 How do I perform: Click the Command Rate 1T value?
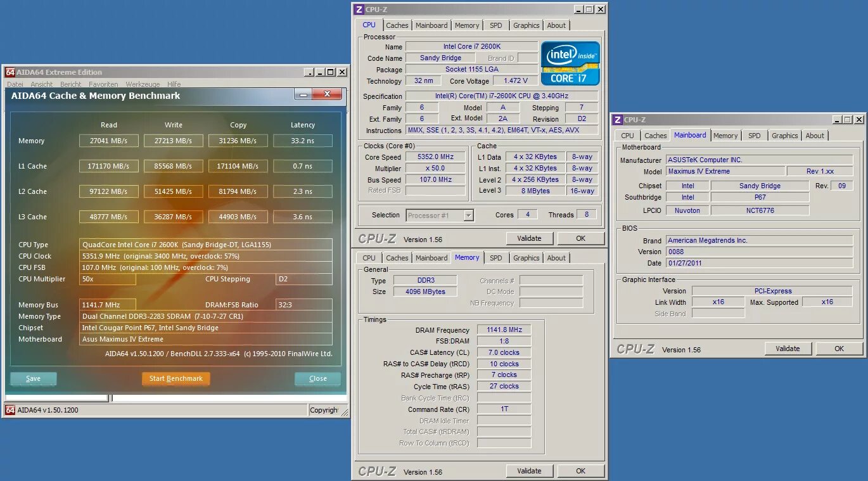coord(504,409)
